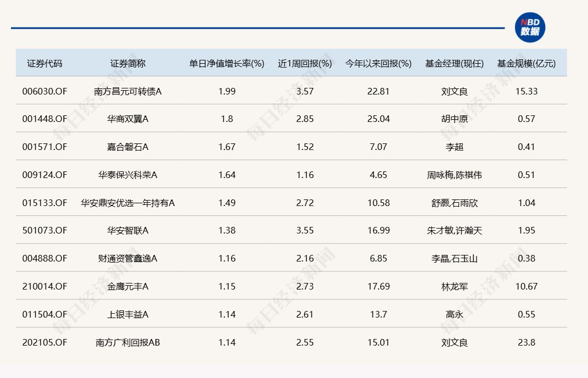Click fund managers 舒灏,石雨欣
The height and width of the screenshot is (378, 588).
(454, 203)
